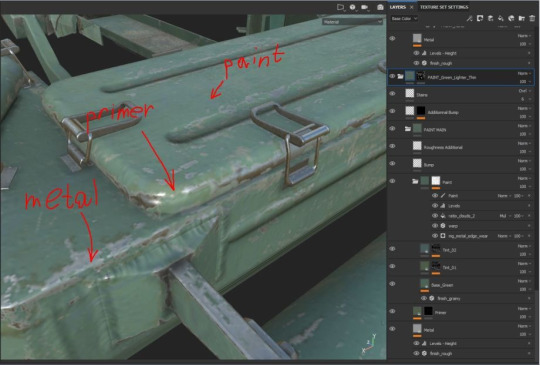Click the Add folder icon in Layers toolbar
The width and height of the screenshot is (540, 365).
tap(522, 18)
